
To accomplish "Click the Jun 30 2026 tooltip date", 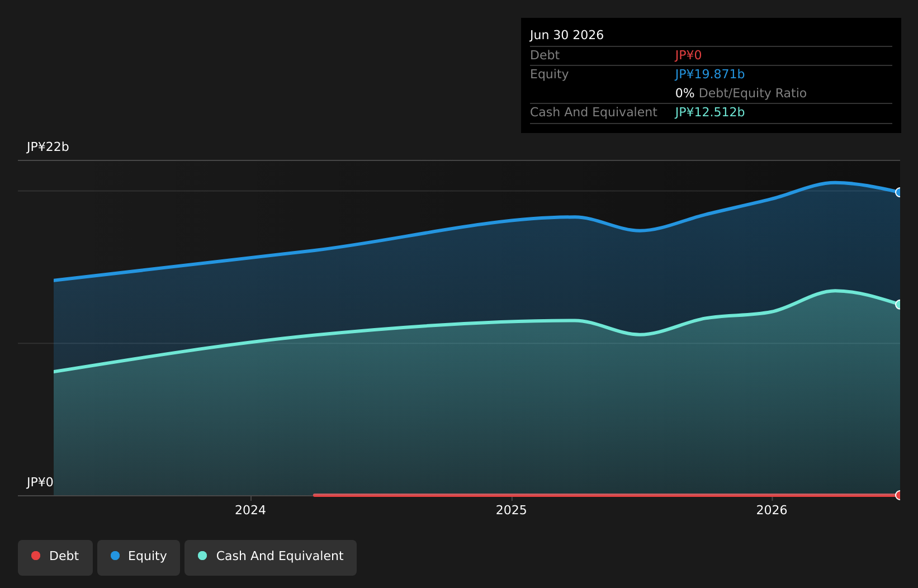I will tap(567, 35).
